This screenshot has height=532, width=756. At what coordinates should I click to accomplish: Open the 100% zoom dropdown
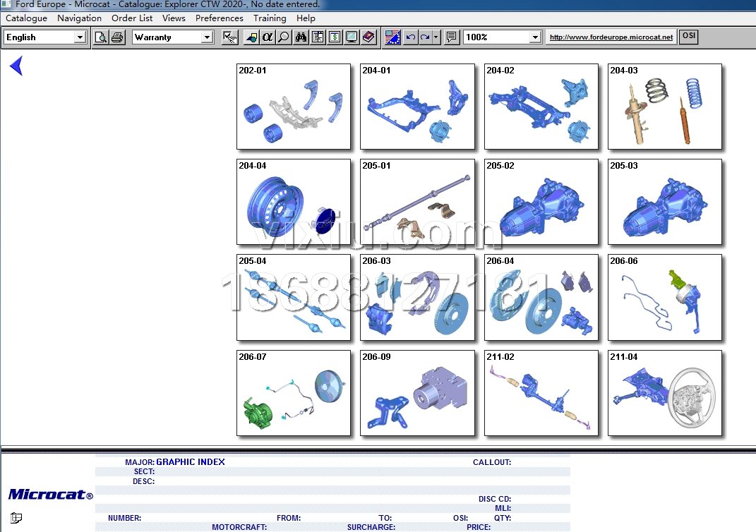click(x=535, y=37)
